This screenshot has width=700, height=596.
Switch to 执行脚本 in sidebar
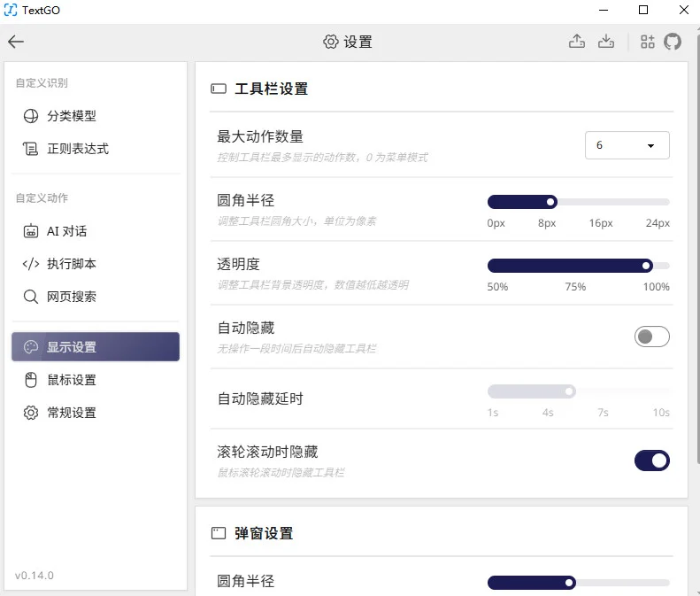pos(96,264)
